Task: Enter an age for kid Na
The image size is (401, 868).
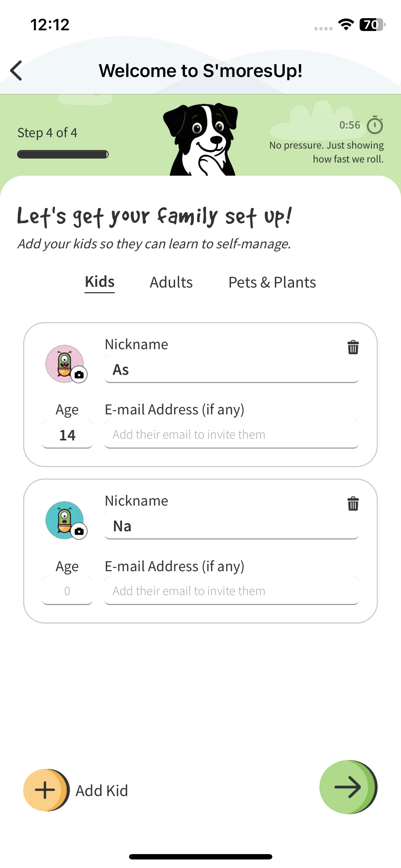Action: (67, 591)
